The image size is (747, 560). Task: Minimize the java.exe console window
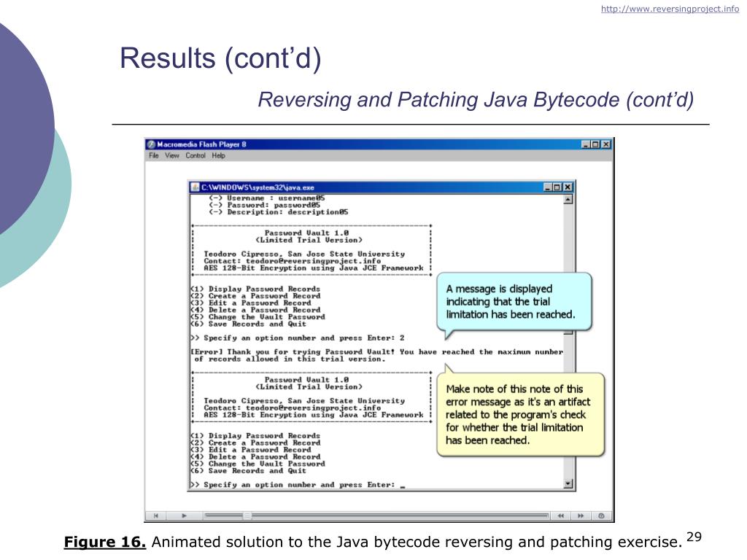pos(548,187)
